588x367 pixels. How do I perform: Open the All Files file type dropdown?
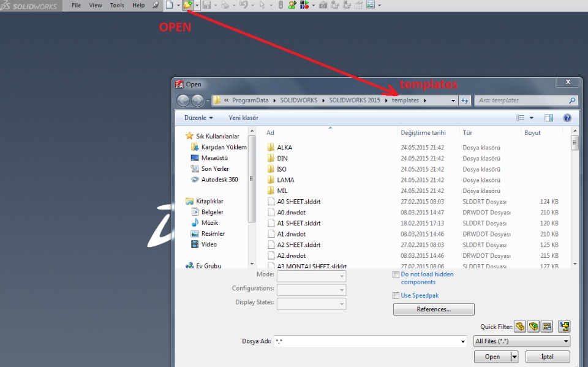coord(522,341)
